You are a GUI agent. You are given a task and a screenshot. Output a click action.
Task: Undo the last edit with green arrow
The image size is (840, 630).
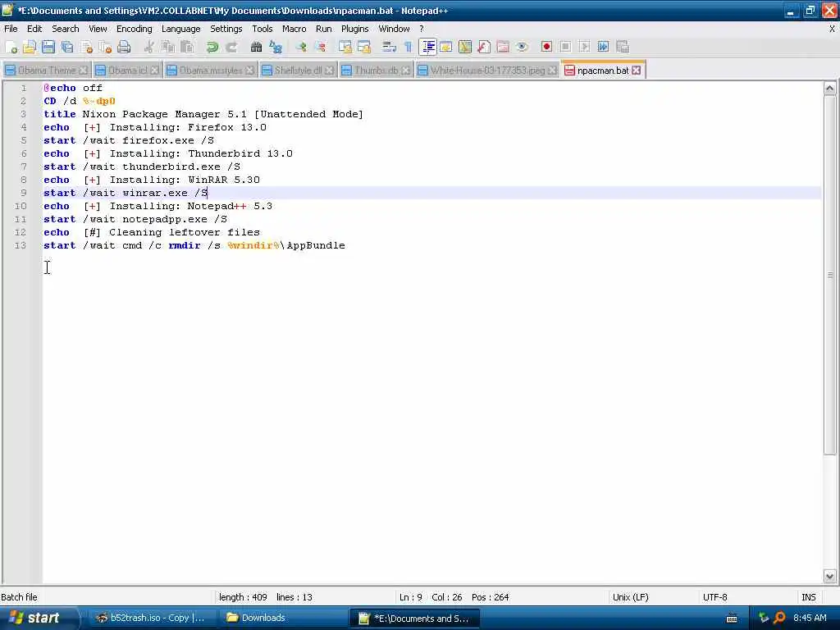point(212,47)
